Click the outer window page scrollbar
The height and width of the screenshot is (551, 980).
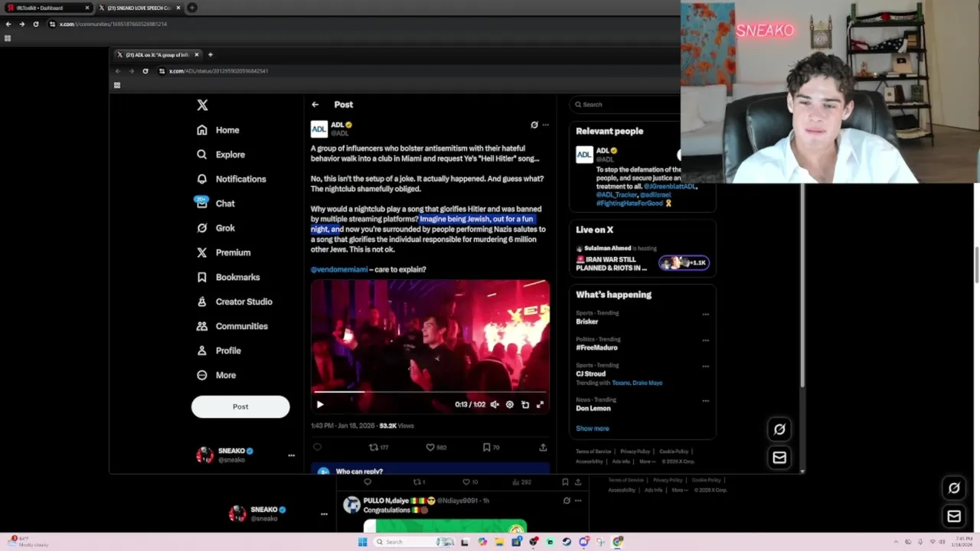click(x=977, y=264)
